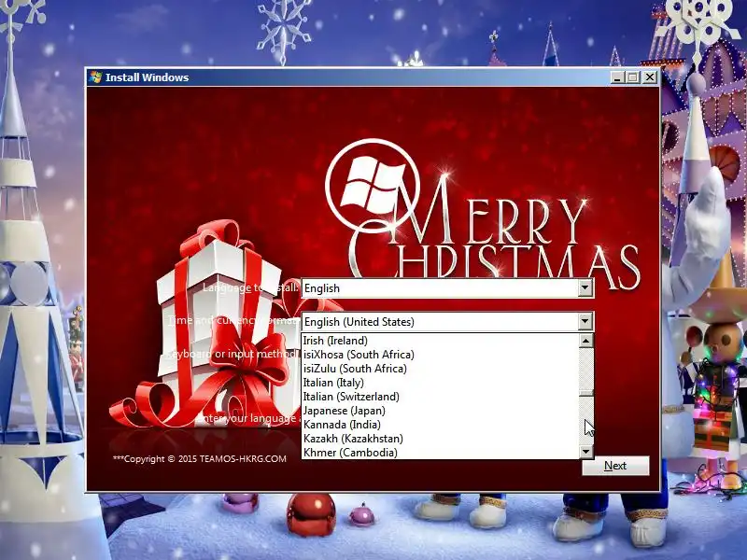Select Khmer (Cambodia) entry
Screen dimensions: 747x560
(440, 453)
